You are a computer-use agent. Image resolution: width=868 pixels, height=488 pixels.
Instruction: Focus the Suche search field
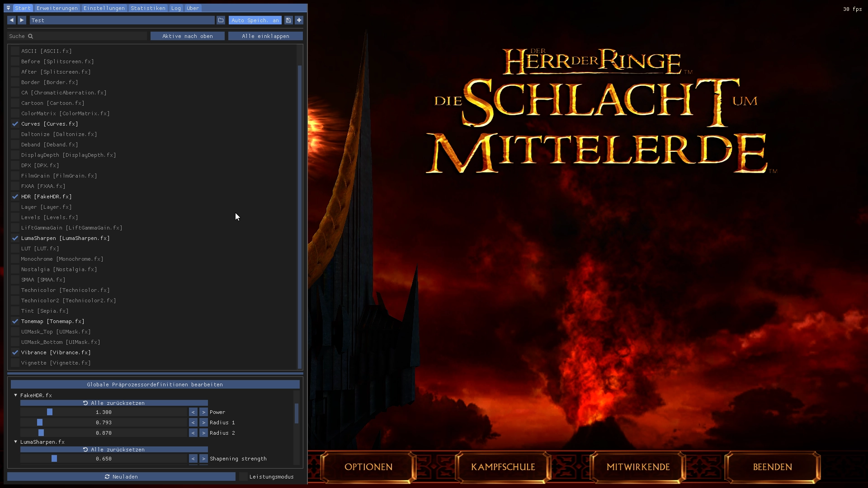[x=77, y=36]
